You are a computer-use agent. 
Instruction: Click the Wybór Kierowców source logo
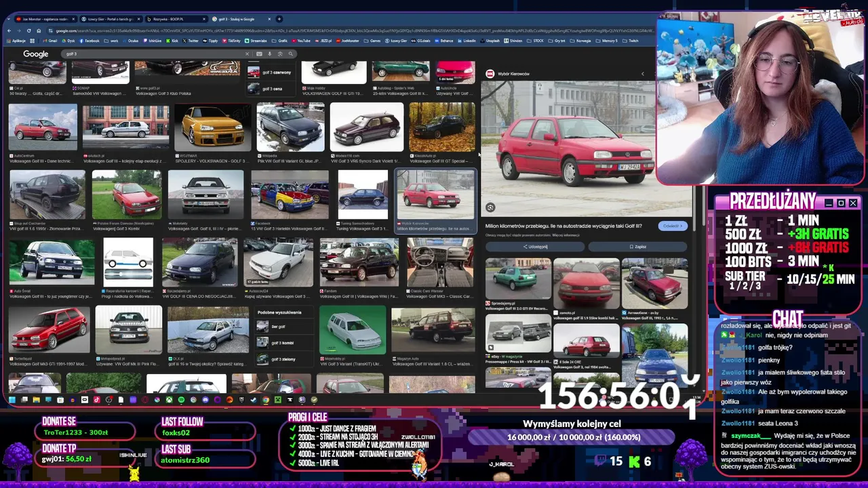[490, 73]
